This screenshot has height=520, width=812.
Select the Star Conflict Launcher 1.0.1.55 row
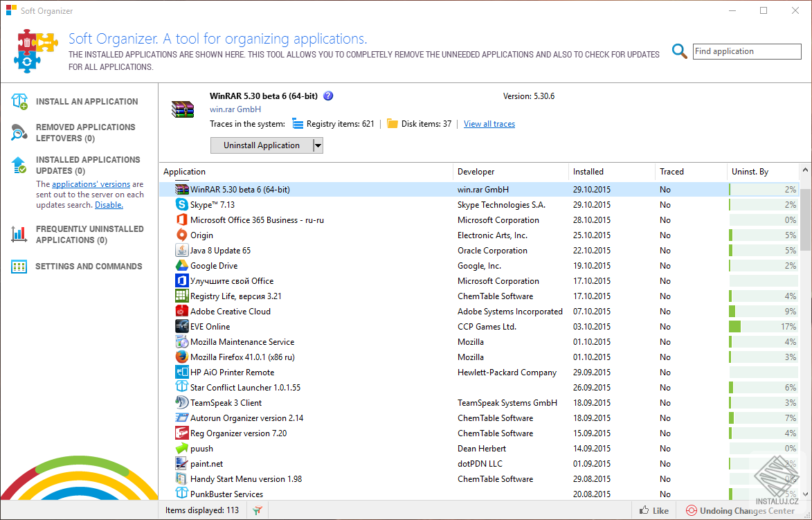coord(479,388)
